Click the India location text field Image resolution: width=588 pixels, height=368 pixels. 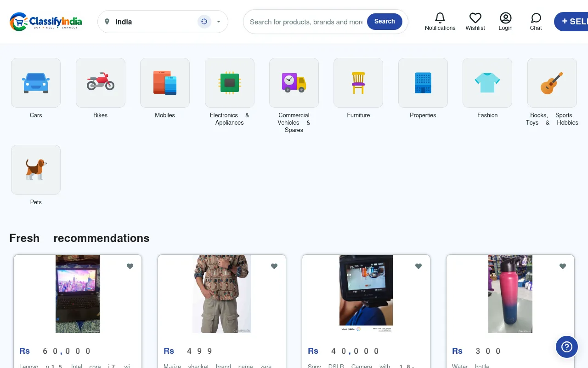(x=154, y=22)
